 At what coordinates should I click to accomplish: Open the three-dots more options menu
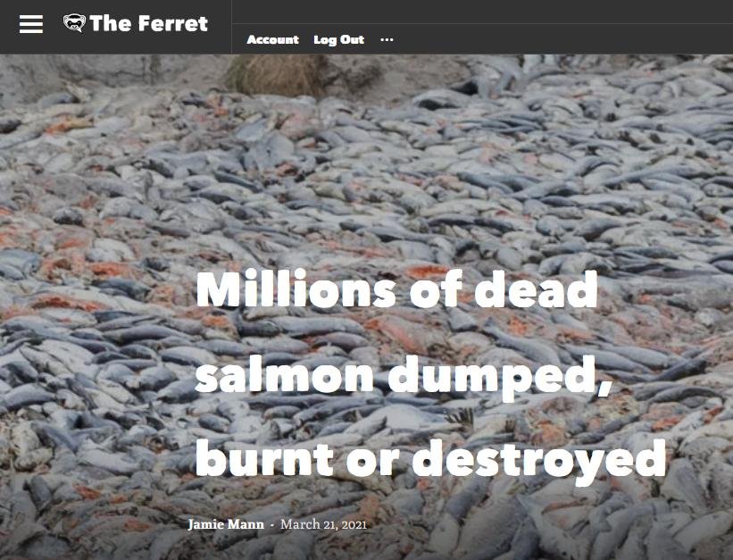coord(387,40)
